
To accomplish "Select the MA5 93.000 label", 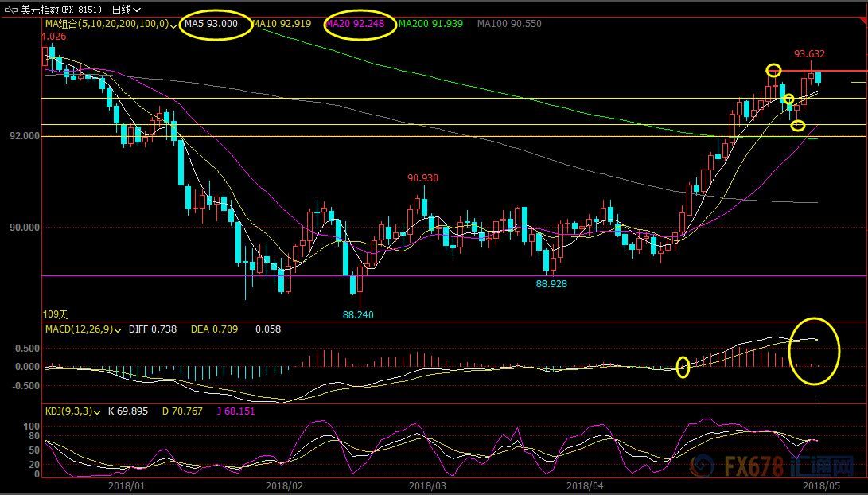I will tap(211, 24).
